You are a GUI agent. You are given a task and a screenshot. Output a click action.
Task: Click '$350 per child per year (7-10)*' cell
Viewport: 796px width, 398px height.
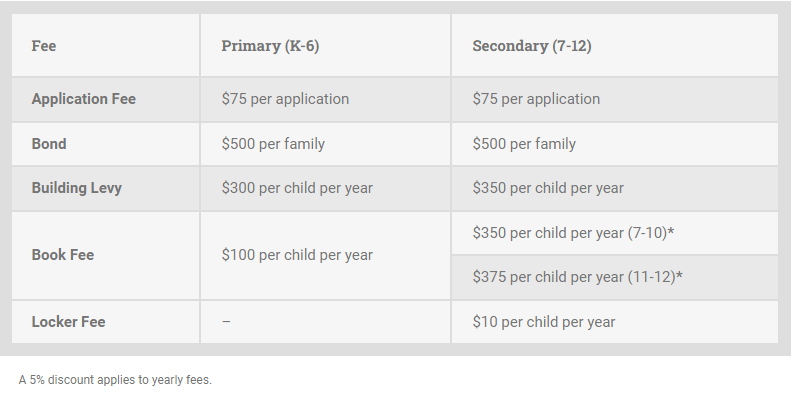(615, 233)
